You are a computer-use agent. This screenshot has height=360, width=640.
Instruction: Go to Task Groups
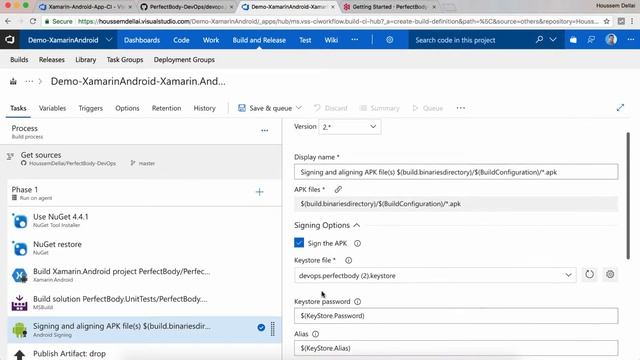[x=125, y=60]
